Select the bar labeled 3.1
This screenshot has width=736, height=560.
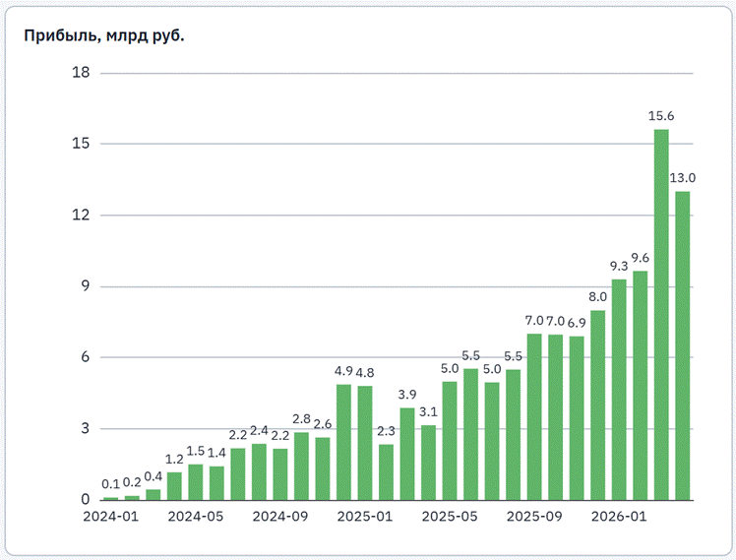pos(429,463)
